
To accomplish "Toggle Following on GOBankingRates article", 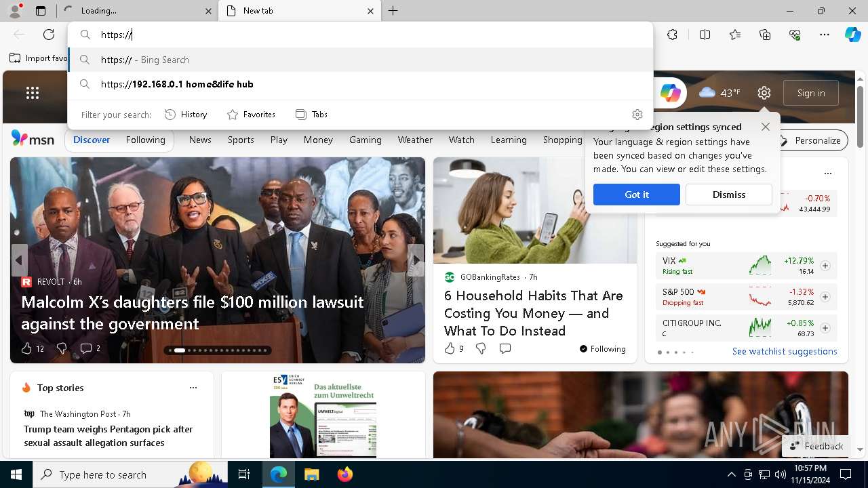I will click(602, 349).
